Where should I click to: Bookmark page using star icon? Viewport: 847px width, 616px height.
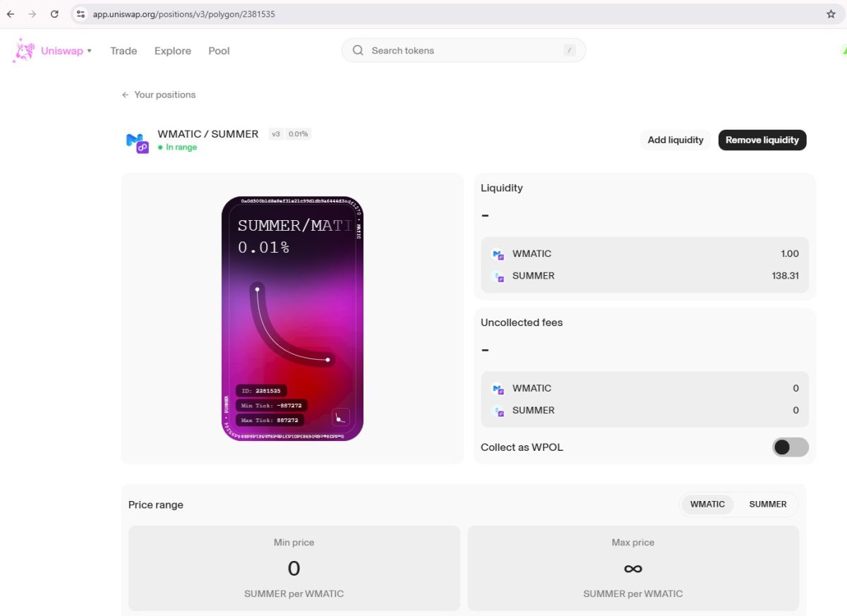click(x=831, y=14)
